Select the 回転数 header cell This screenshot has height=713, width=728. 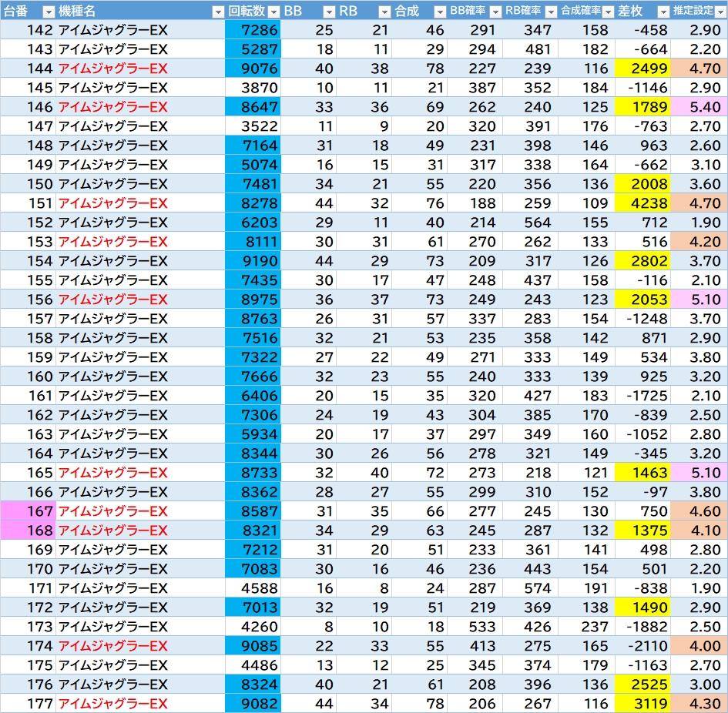click(x=253, y=11)
